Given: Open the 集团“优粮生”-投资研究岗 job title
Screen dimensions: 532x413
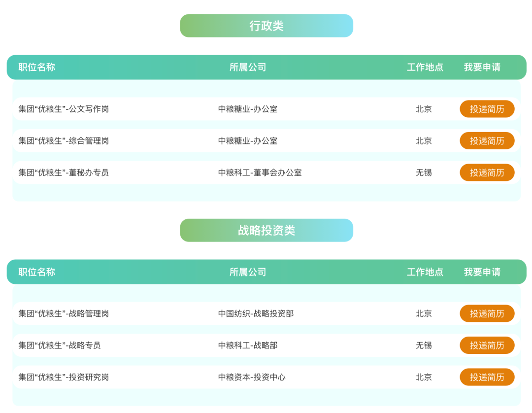Looking at the screenshot, I should pos(64,377).
